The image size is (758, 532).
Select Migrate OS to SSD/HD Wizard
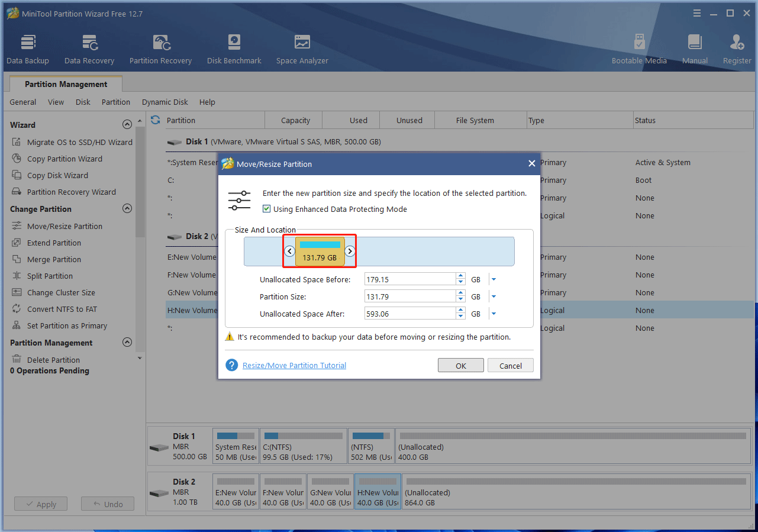tap(79, 142)
